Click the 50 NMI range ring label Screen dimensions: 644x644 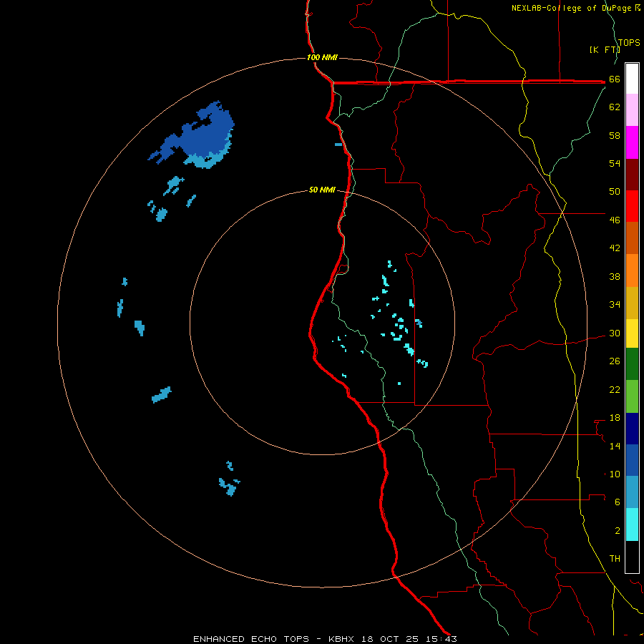tap(322, 190)
